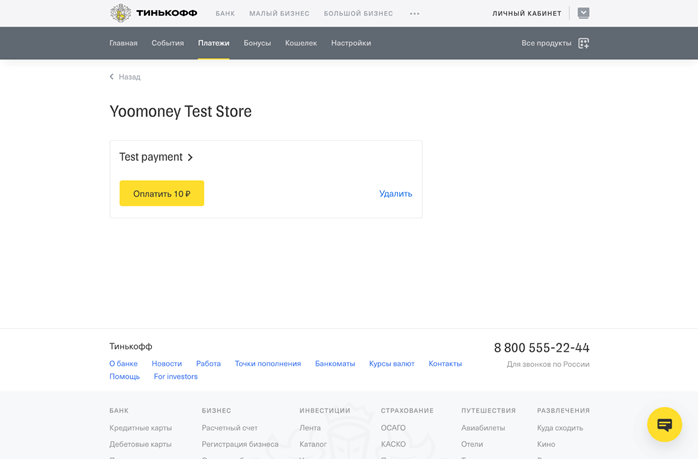Viewport: 698px width, 459px height.
Task: Open Личный кабинет
Action: click(x=526, y=14)
